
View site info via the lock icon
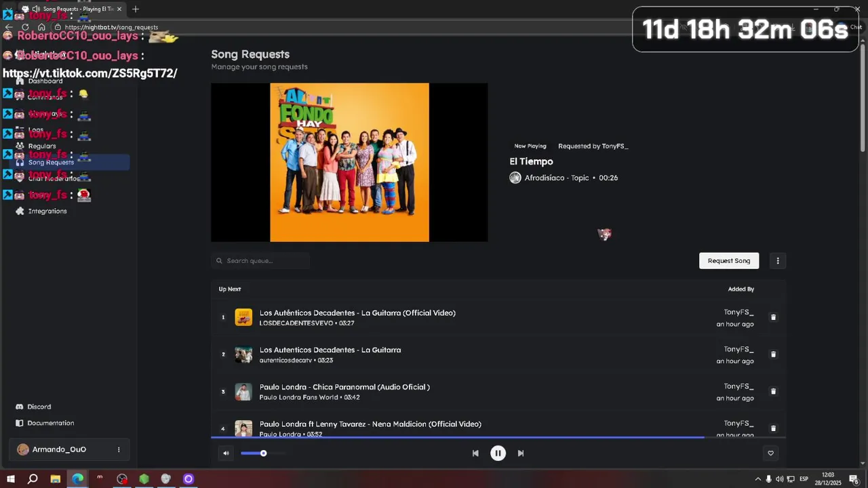58,27
